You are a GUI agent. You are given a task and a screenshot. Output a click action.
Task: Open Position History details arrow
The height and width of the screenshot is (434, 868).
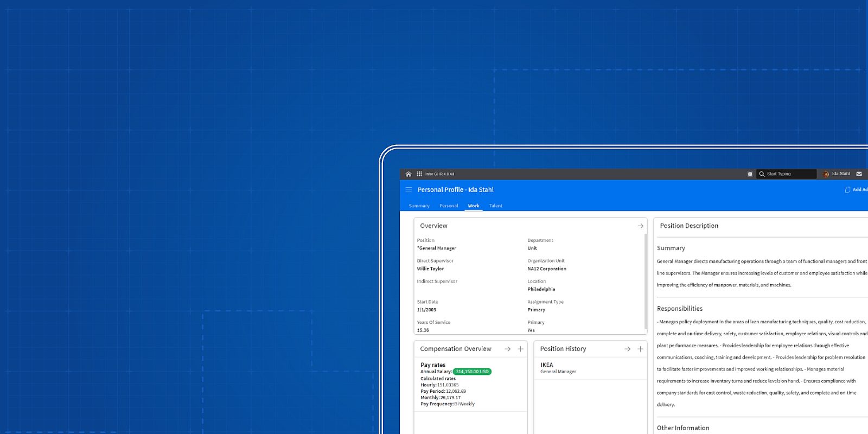[x=627, y=349]
